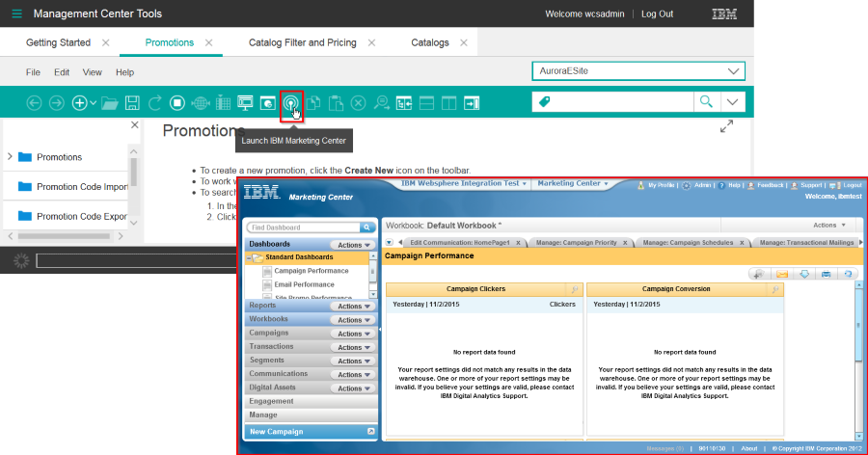Viewport: 868px width, 455px height.
Task: Select the Promotion Code Import folder
Action: (x=73, y=187)
